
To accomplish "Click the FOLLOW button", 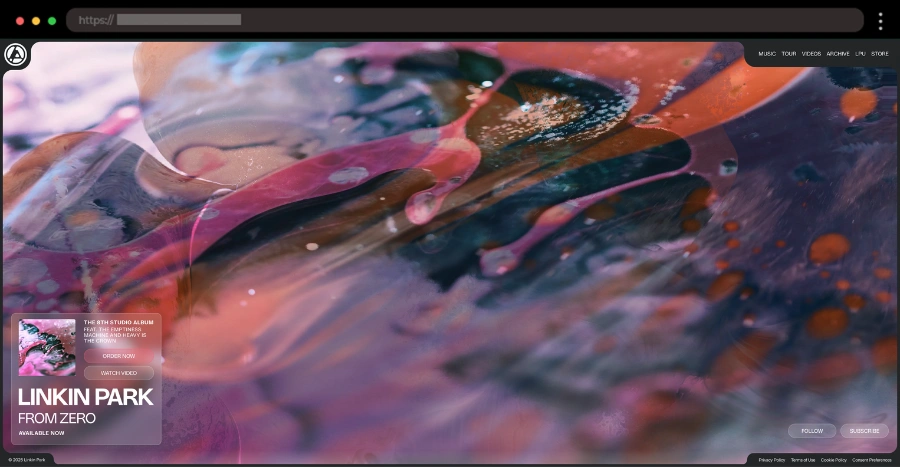I will click(x=812, y=431).
